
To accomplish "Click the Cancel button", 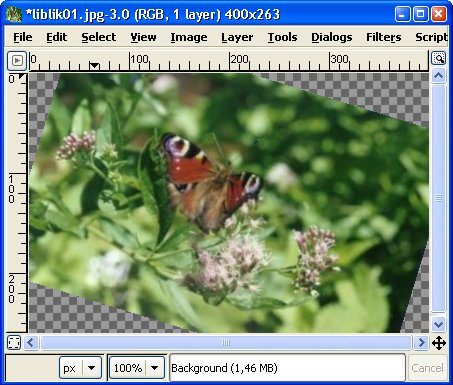I will click(x=427, y=368).
